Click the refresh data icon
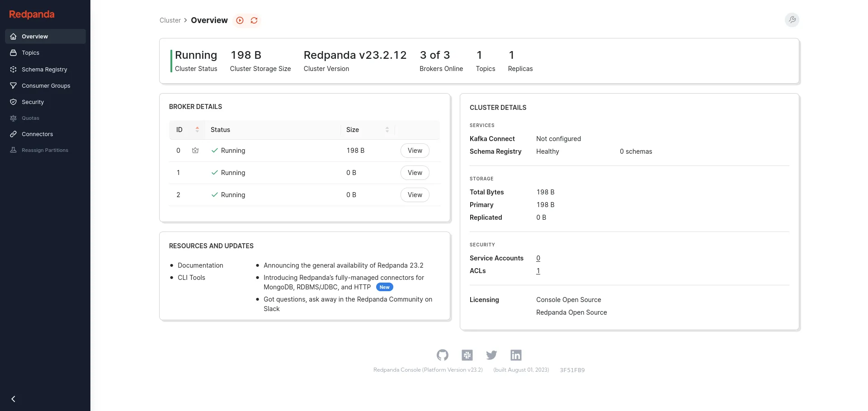The width and height of the screenshot is (868, 411). [x=254, y=20]
